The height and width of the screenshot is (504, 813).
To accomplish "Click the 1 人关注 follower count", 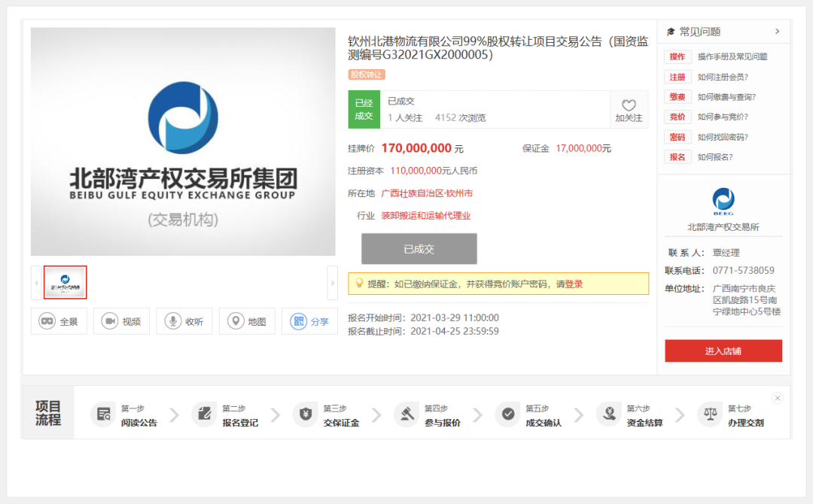I will (x=405, y=118).
